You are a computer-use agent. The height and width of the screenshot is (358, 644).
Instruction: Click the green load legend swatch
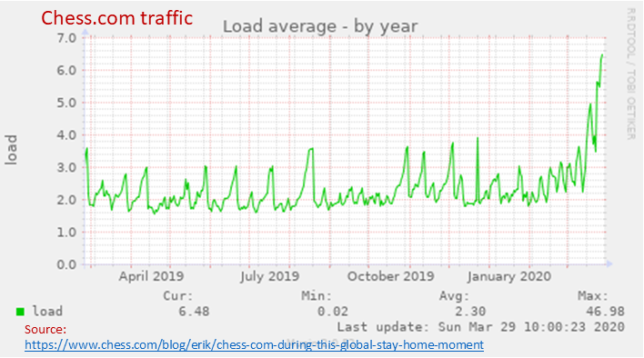[20, 312]
